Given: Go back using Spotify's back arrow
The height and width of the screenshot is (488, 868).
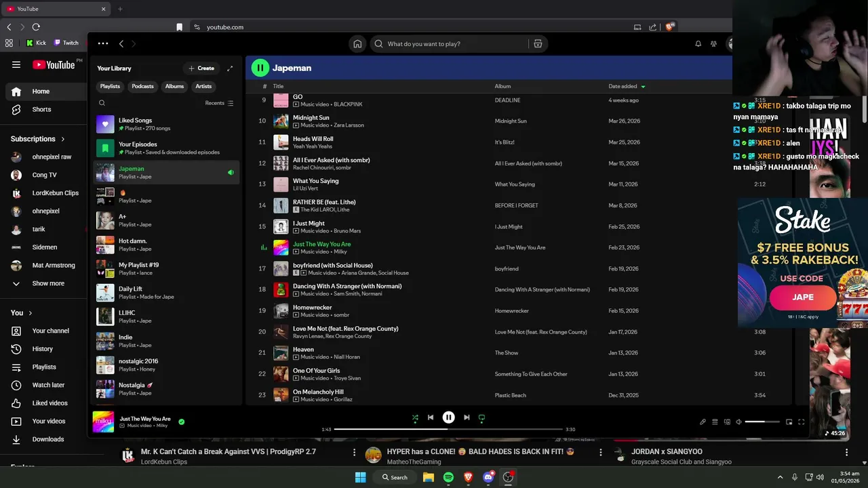Looking at the screenshot, I should tap(121, 43).
